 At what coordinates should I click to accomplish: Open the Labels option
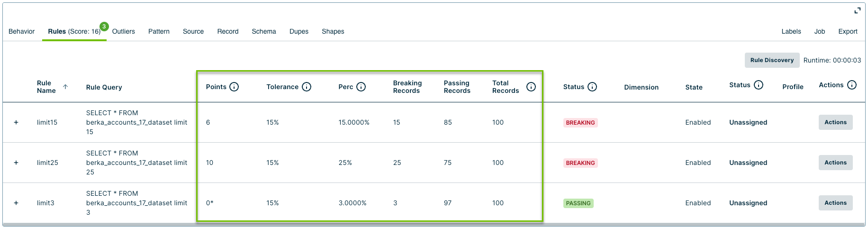coord(791,31)
